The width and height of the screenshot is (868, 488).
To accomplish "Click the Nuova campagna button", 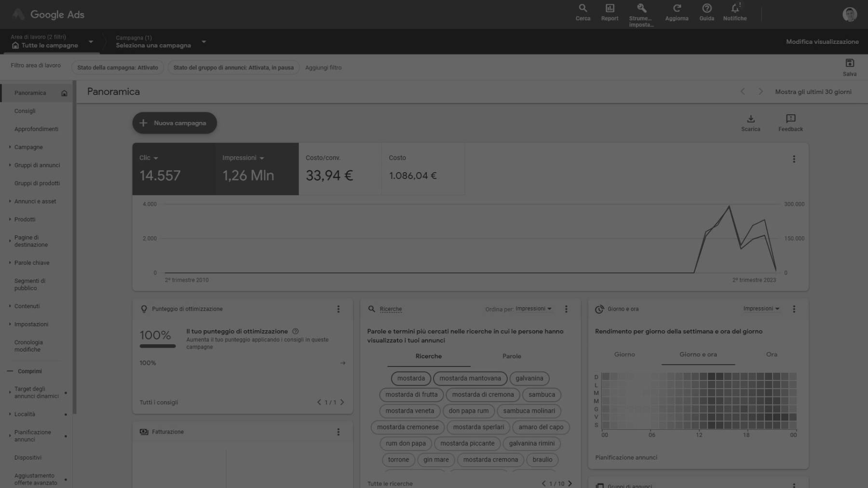I will tap(175, 123).
